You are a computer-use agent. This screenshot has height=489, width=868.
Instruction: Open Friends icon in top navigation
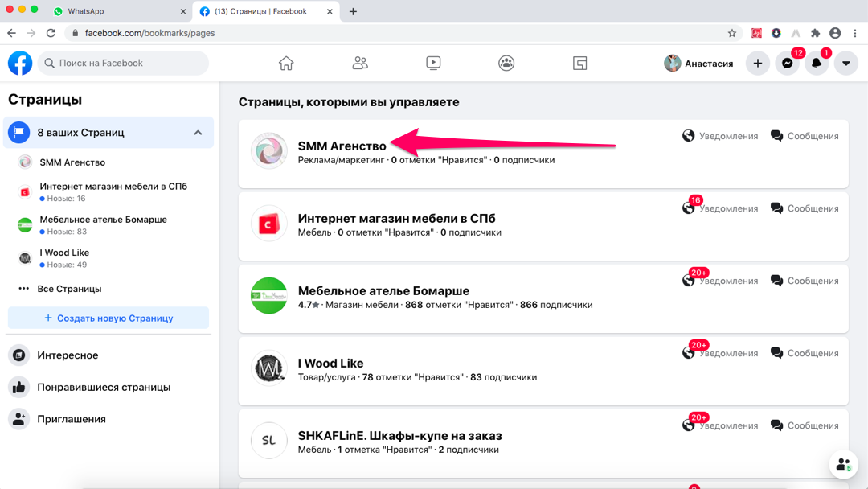[360, 63]
